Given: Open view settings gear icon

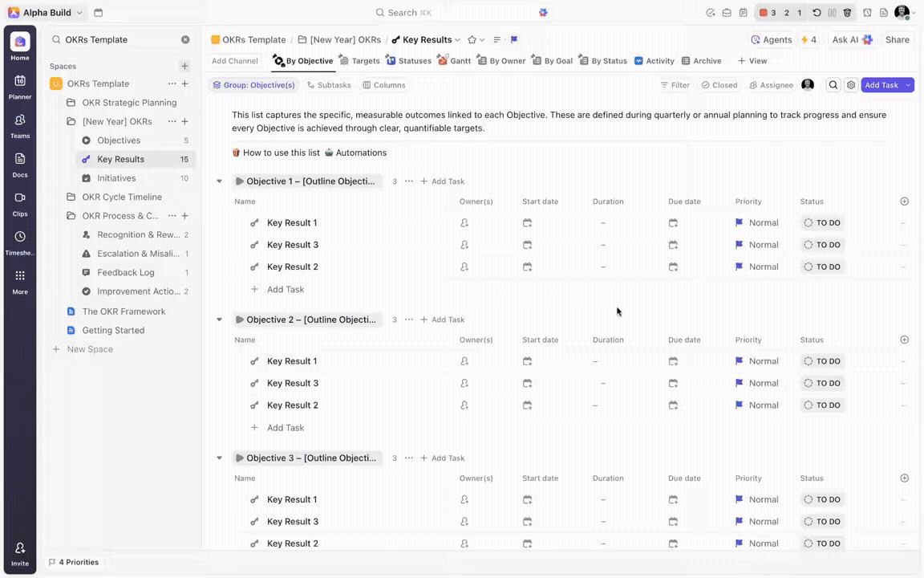Looking at the screenshot, I should pos(851,85).
